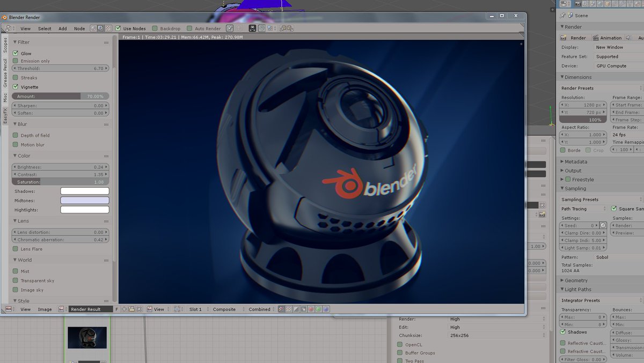Click the open image folder icon
This screenshot has width=644, height=363.
point(131,309)
